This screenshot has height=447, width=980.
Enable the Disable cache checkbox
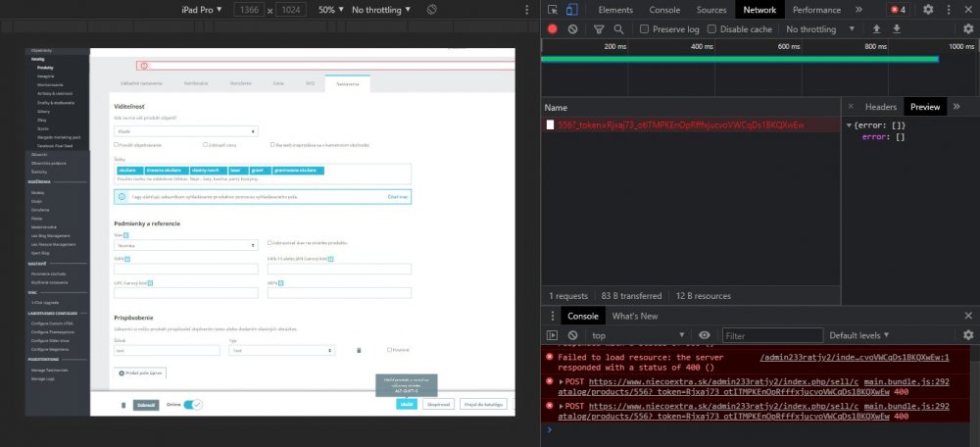pyautogui.click(x=711, y=28)
